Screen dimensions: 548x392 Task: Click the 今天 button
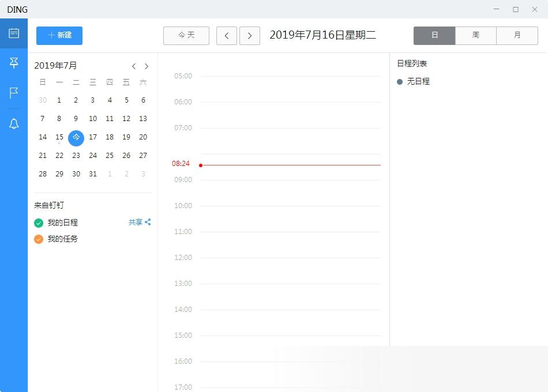click(x=186, y=35)
